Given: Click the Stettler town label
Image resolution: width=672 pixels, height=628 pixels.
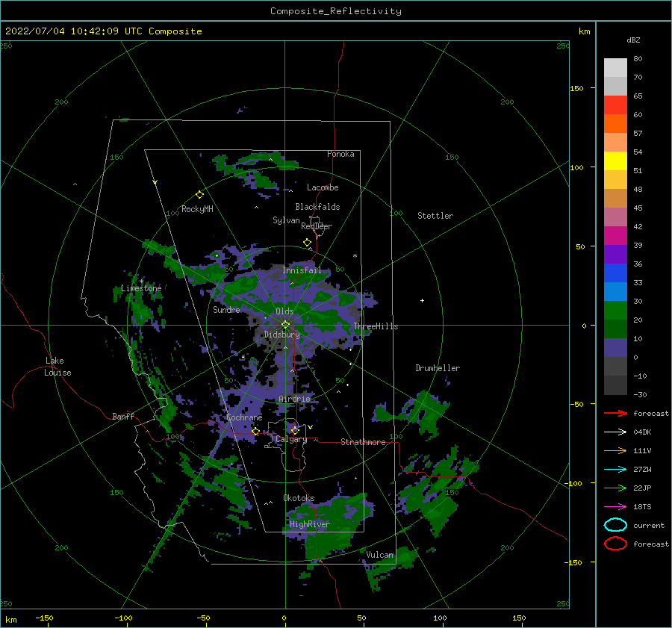Looking at the screenshot, I should 435,216.
